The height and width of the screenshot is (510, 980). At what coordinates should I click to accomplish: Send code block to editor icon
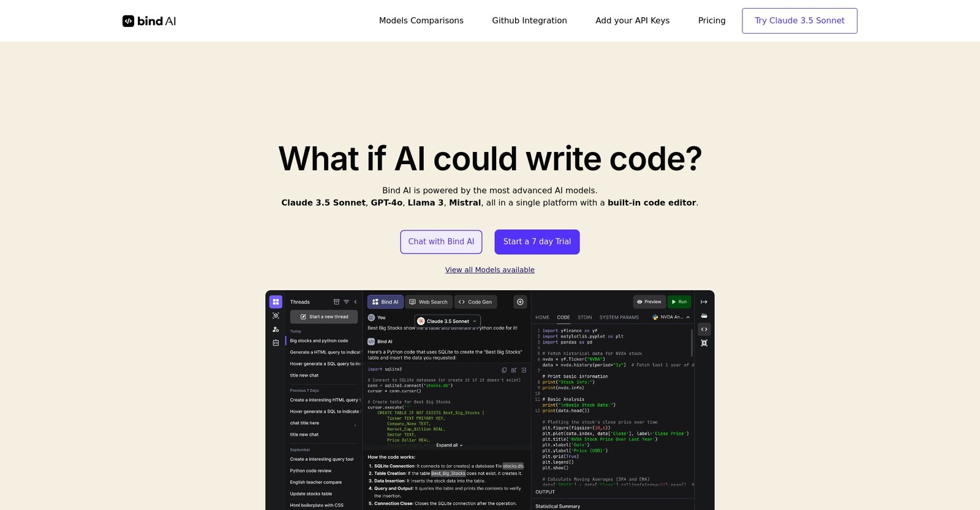coord(524,370)
